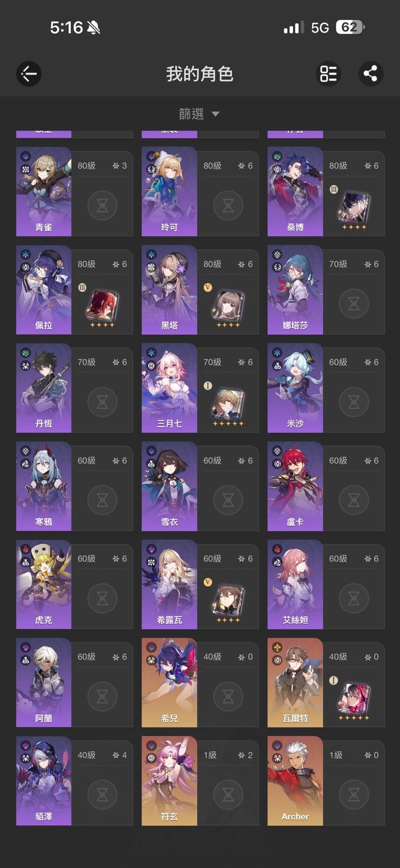Tap empty light cone slot for 貊澤
The width and height of the screenshot is (400, 868).
(x=102, y=794)
